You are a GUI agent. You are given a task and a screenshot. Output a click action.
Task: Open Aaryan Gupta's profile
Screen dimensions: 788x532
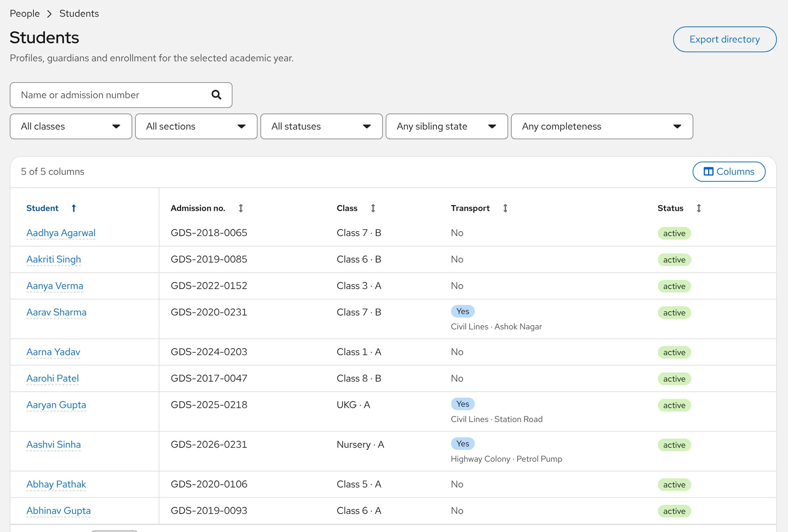[56, 405]
